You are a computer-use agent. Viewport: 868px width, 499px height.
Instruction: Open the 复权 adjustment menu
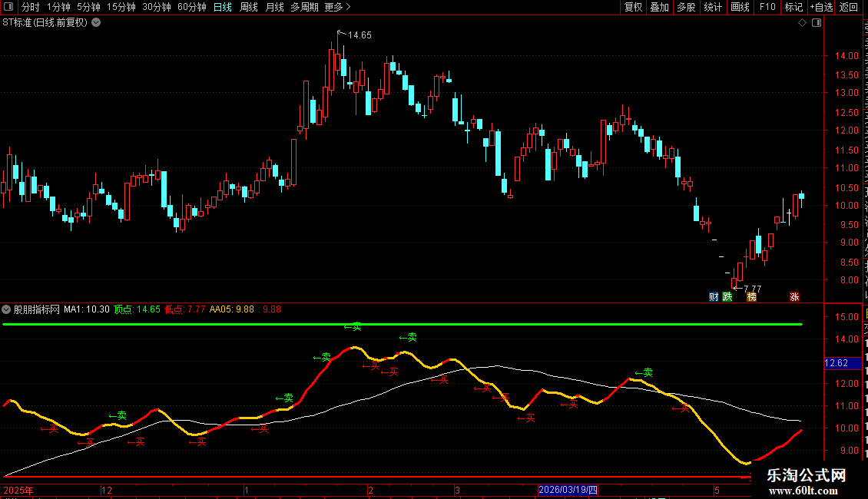(633, 7)
